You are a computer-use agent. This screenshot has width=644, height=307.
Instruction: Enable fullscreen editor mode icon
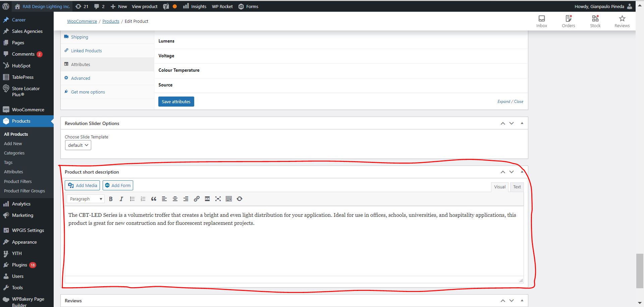click(218, 199)
